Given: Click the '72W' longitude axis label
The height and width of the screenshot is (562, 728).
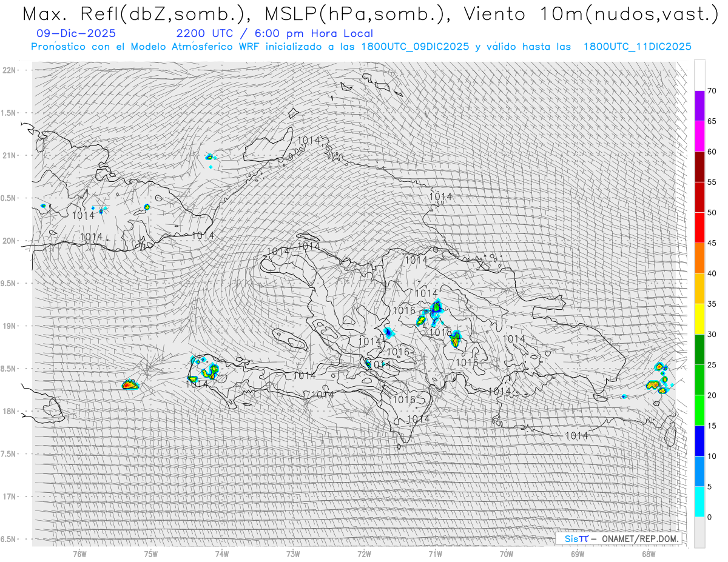Looking at the screenshot, I should click(364, 554).
